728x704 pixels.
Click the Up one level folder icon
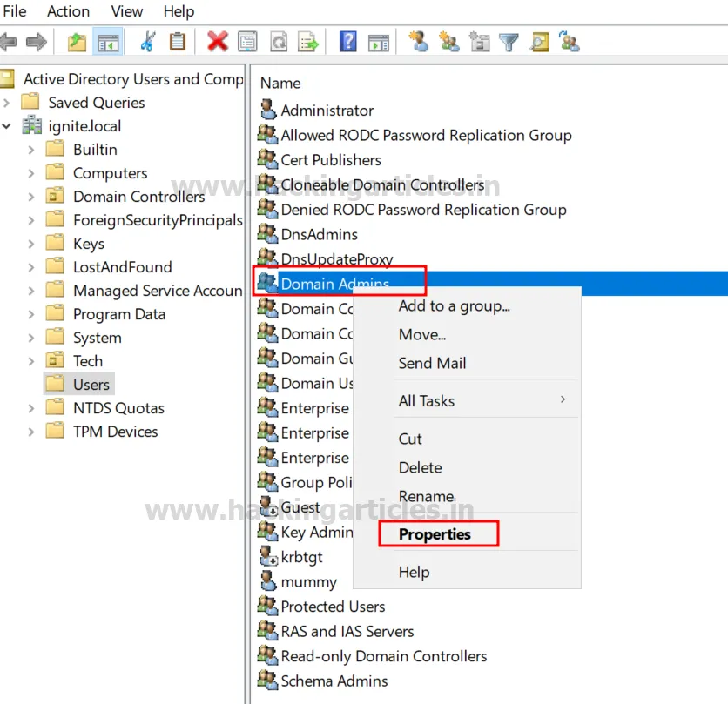click(x=77, y=41)
